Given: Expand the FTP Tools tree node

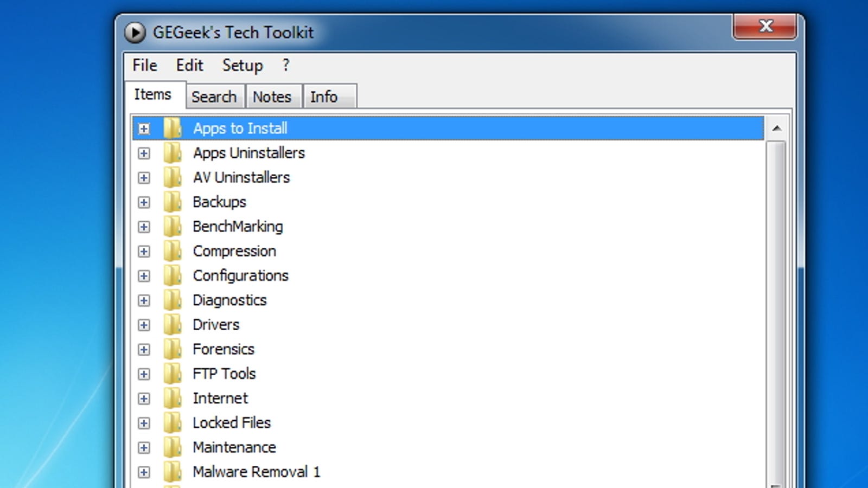Looking at the screenshot, I should (144, 374).
